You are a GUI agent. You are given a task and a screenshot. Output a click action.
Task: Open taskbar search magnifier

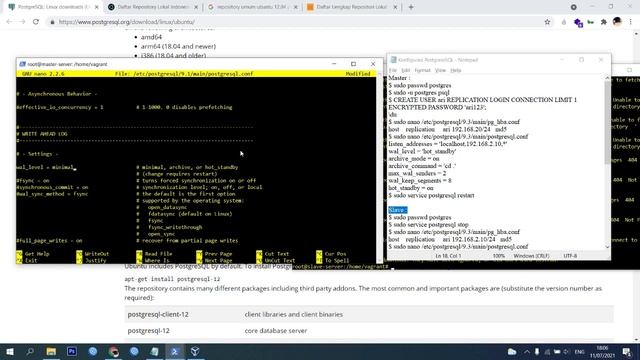(x=30, y=351)
